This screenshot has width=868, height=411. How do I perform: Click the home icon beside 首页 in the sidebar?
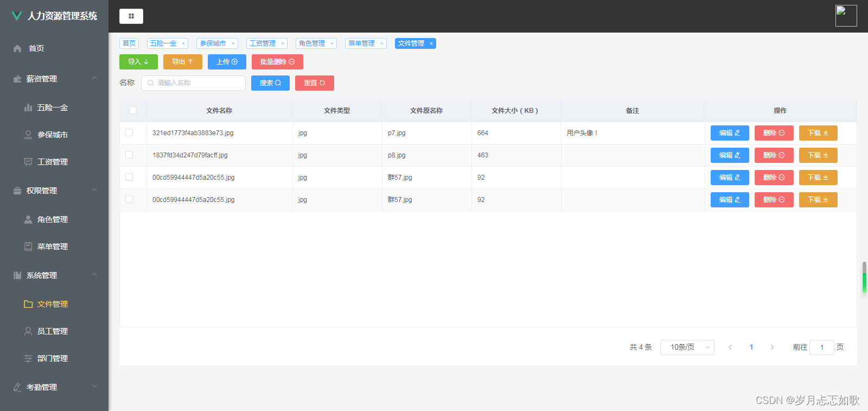(x=17, y=48)
